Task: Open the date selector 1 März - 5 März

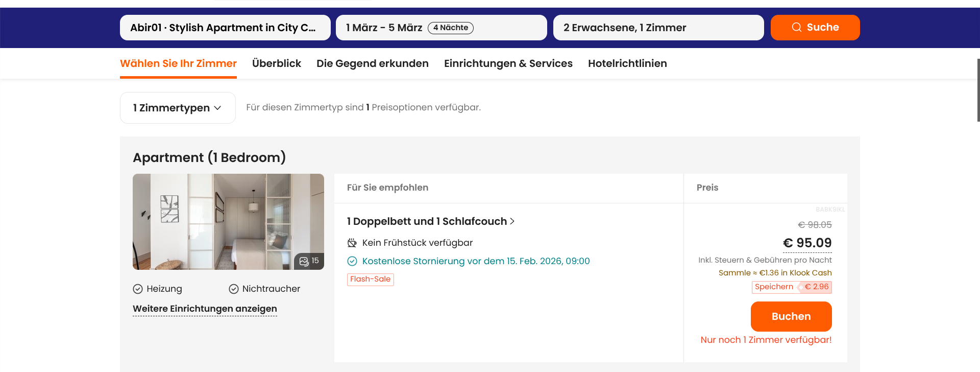Action: click(441, 28)
